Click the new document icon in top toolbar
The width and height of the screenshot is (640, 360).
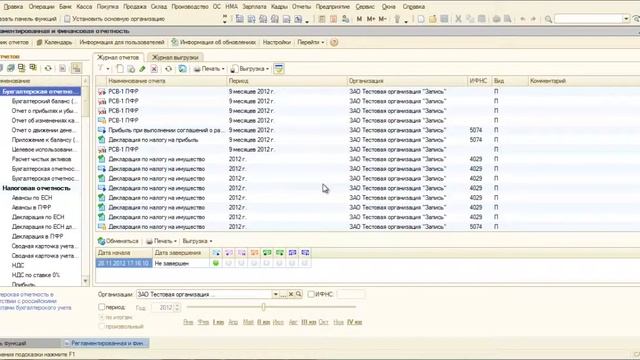click(x=421, y=19)
